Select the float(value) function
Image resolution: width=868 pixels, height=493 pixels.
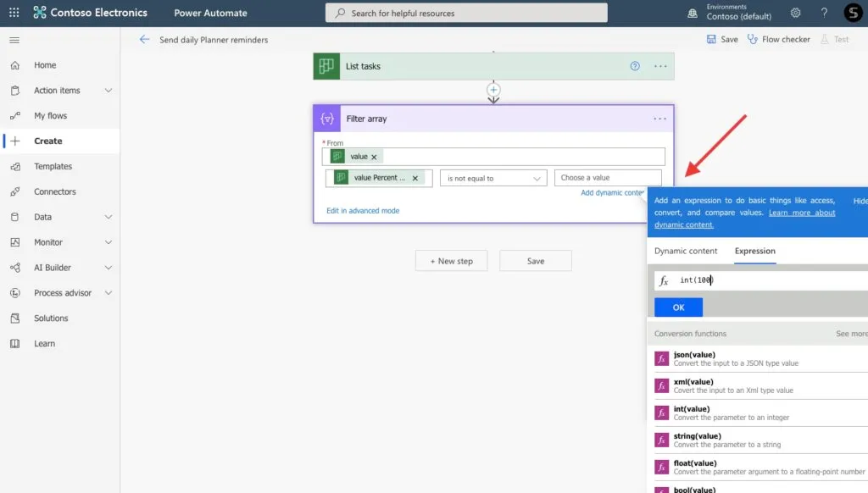click(x=761, y=467)
